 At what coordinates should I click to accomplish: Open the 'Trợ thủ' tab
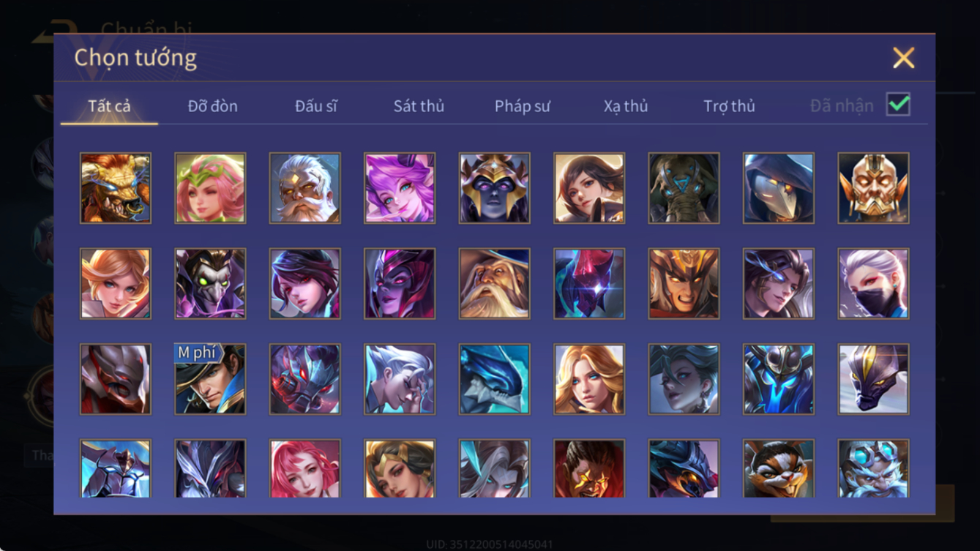pyautogui.click(x=729, y=106)
